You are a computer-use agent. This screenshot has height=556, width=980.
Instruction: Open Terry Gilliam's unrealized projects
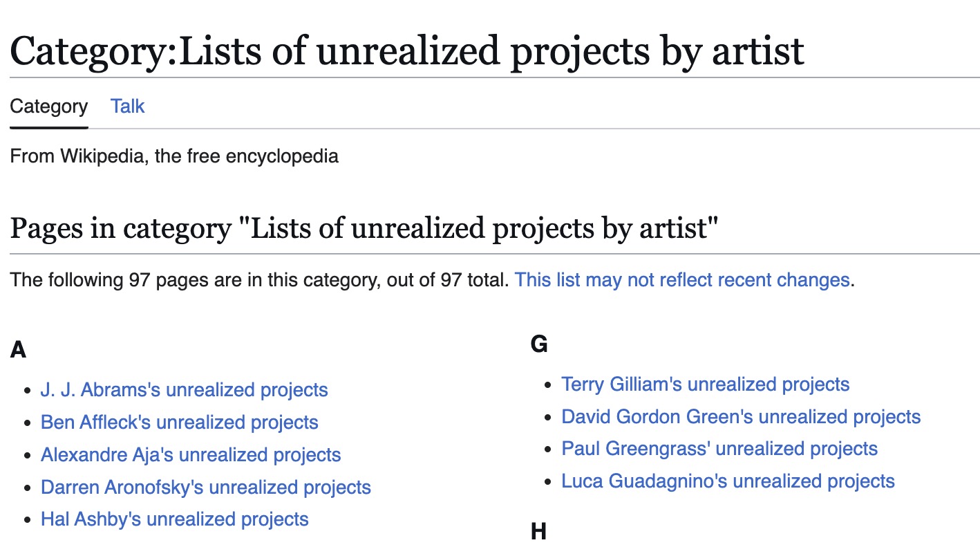(705, 384)
